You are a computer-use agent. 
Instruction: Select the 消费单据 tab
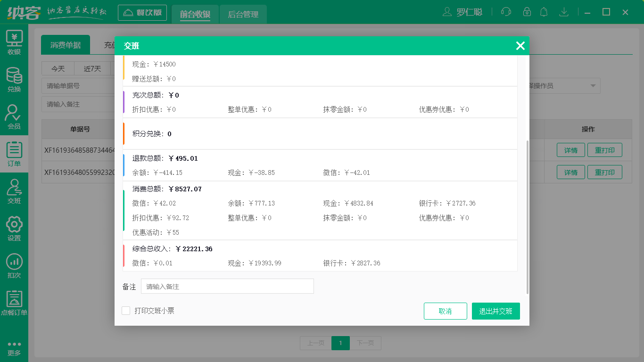coord(66,44)
